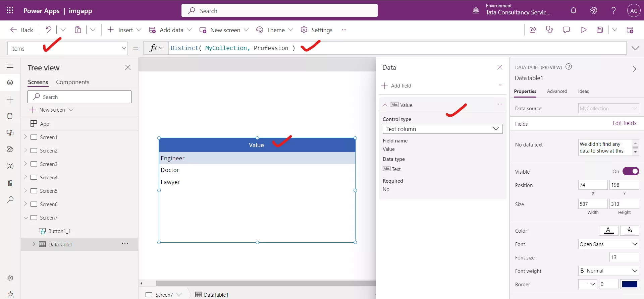
Task: Click the help icon beside DATA TABLE (PREVIEW)
Action: pos(569,67)
